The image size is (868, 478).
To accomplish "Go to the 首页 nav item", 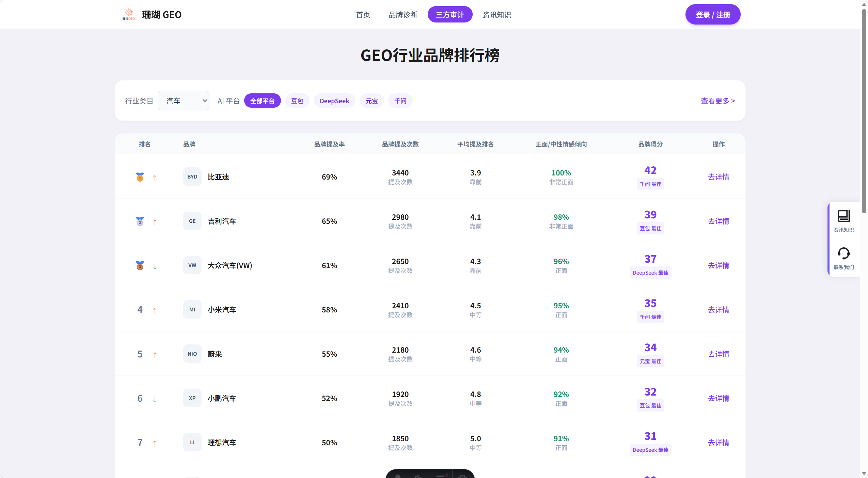I will [x=363, y=15].
